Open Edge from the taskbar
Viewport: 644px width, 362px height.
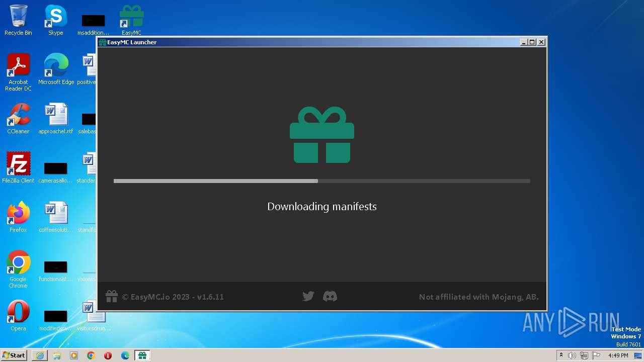[x=125, y=355]
